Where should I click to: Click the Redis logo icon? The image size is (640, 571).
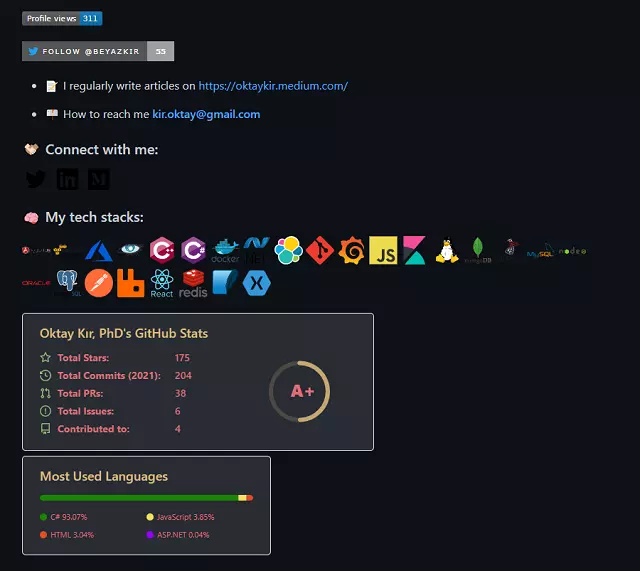(193, 283)
